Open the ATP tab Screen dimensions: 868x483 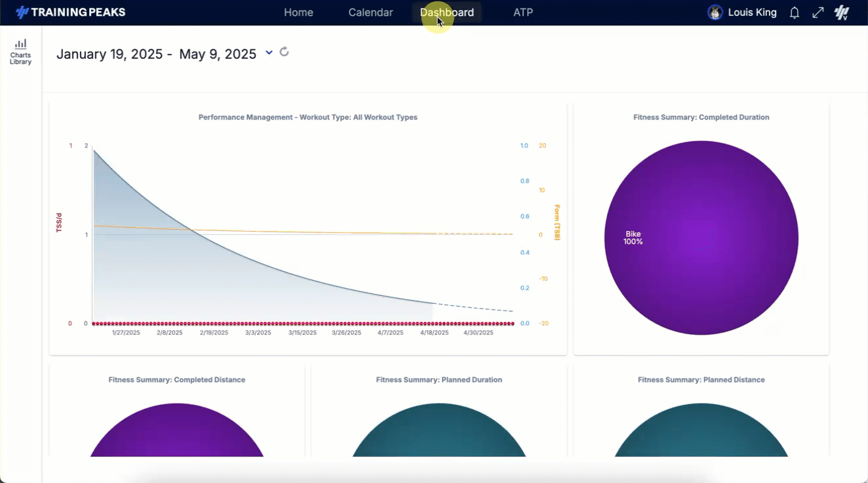coord(523,12)
